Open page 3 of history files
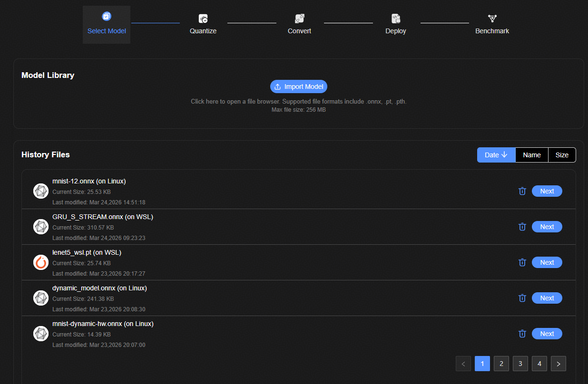Image resolution: width=588 pixels, height=384 pixels. tap(520, 364)
